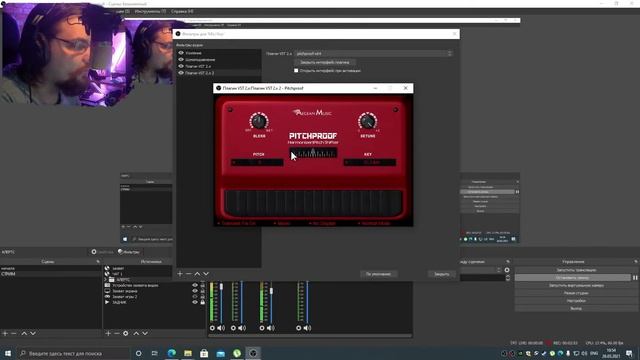The image size is (640, 360).
Task: Unlock the ЗАДНИК source with its lock icon
Action: (202, 302)
